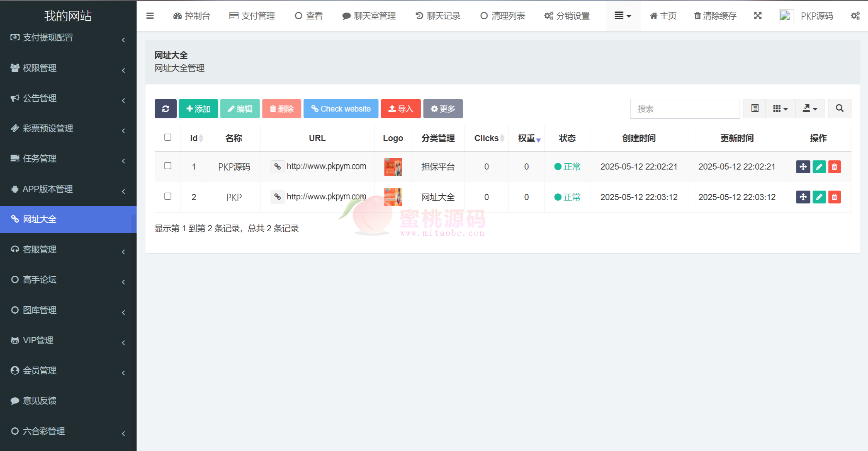Select the checkbox for row Id 1

(x=168, y=166)
